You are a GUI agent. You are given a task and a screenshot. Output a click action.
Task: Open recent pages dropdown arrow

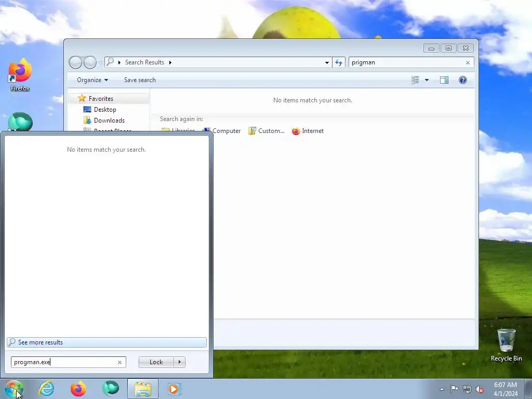pyautogui.click(x=100, y=63)
